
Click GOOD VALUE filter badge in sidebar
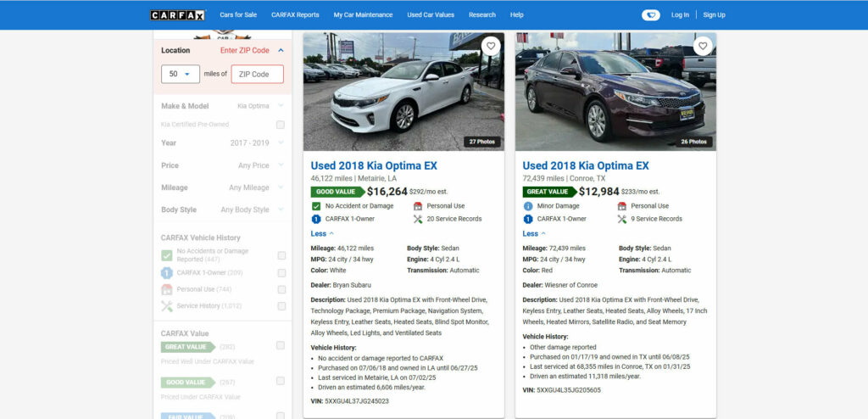pos(188,383)
